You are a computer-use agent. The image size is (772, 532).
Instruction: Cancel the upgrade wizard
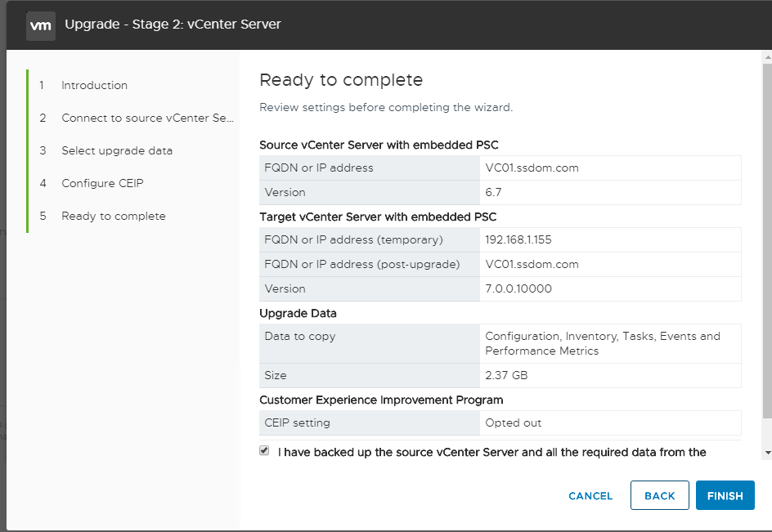click(x=590, y=495)
